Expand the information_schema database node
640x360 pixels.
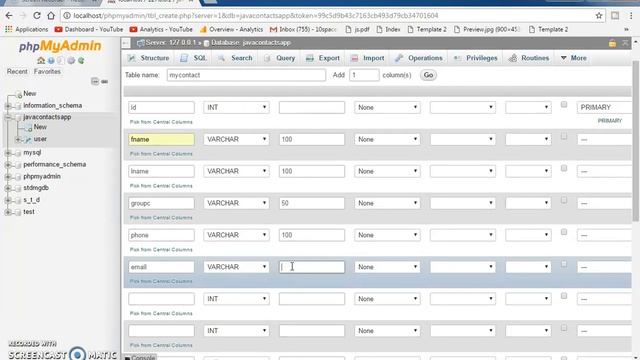coord(8,106)
